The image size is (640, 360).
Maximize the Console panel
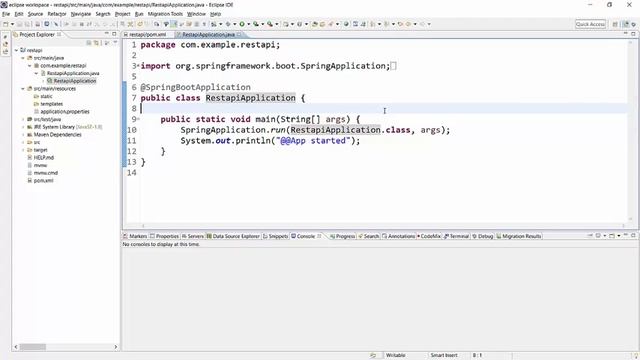point(633,236)
